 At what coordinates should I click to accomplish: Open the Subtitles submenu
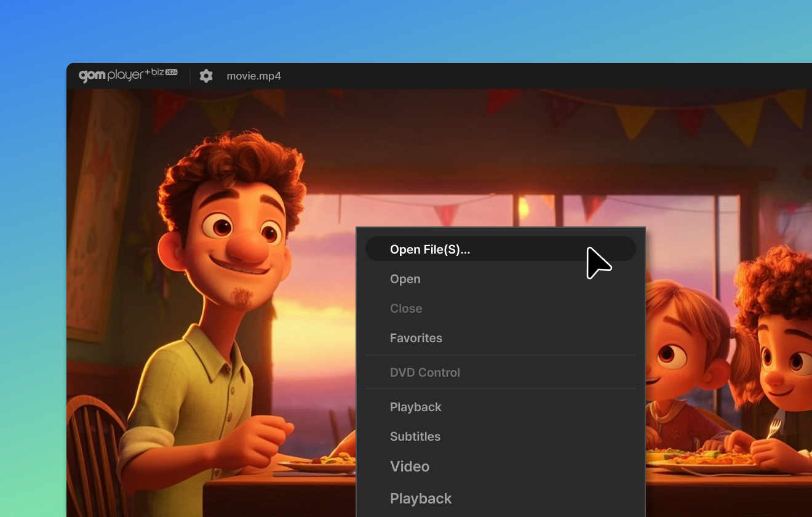coord(415,436)
